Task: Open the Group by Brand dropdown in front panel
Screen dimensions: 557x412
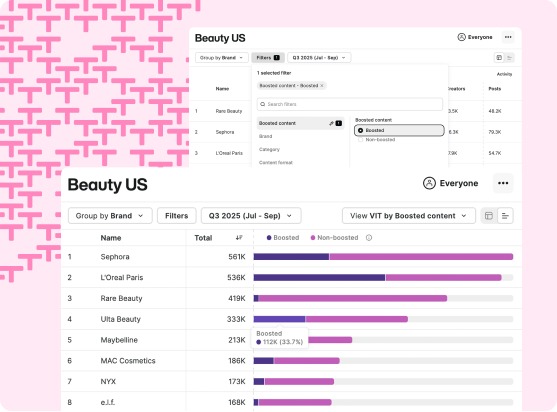Action: tap(110, 216)
